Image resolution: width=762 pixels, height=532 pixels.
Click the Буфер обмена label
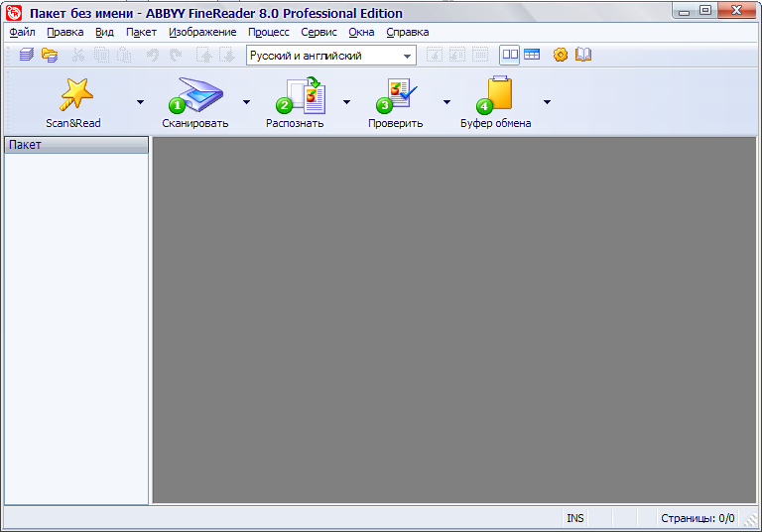click(495, 123)
